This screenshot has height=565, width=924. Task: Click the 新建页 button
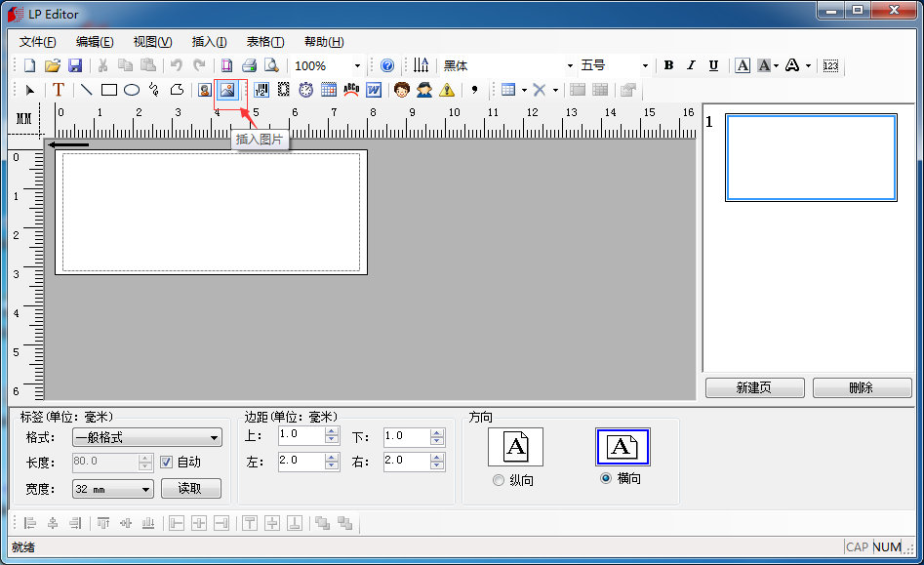(x=754, y=387)
